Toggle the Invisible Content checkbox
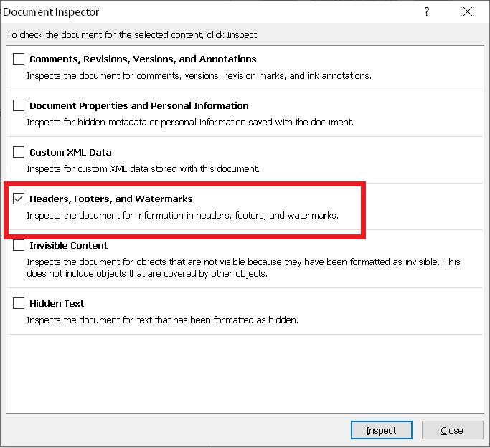Viewport: 490px width, 448px height. click(x=19, y=245)
